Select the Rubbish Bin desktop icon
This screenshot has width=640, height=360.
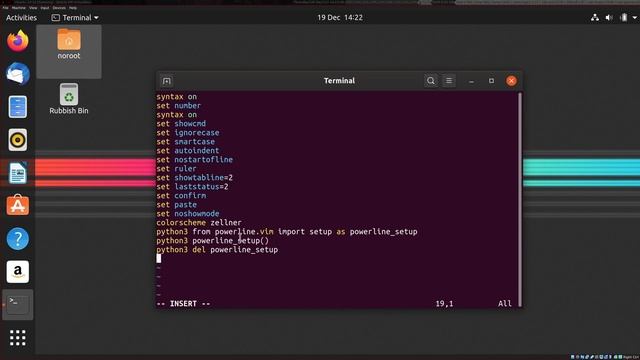point(69,99)
